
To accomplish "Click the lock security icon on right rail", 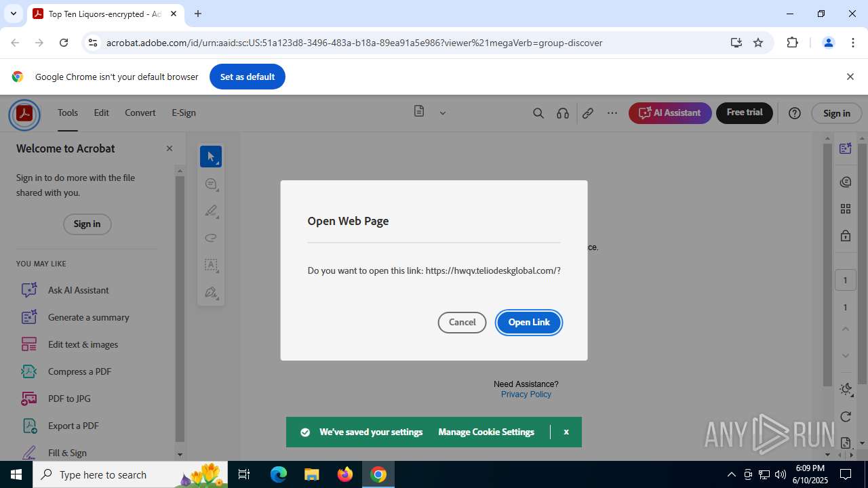I will [x=846, y=236].
